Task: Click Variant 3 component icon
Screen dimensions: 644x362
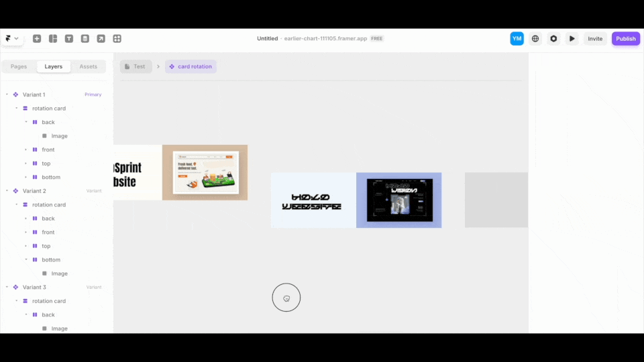Action: pos(15,288)
